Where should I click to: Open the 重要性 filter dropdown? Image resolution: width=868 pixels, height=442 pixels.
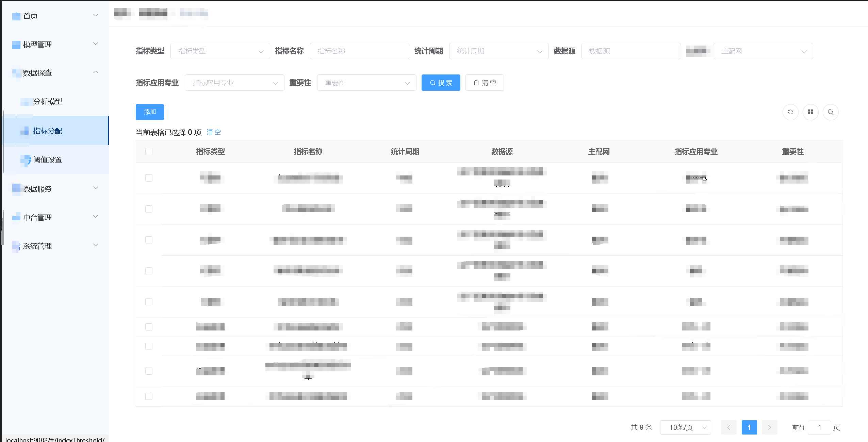click(x=367, y=83)
